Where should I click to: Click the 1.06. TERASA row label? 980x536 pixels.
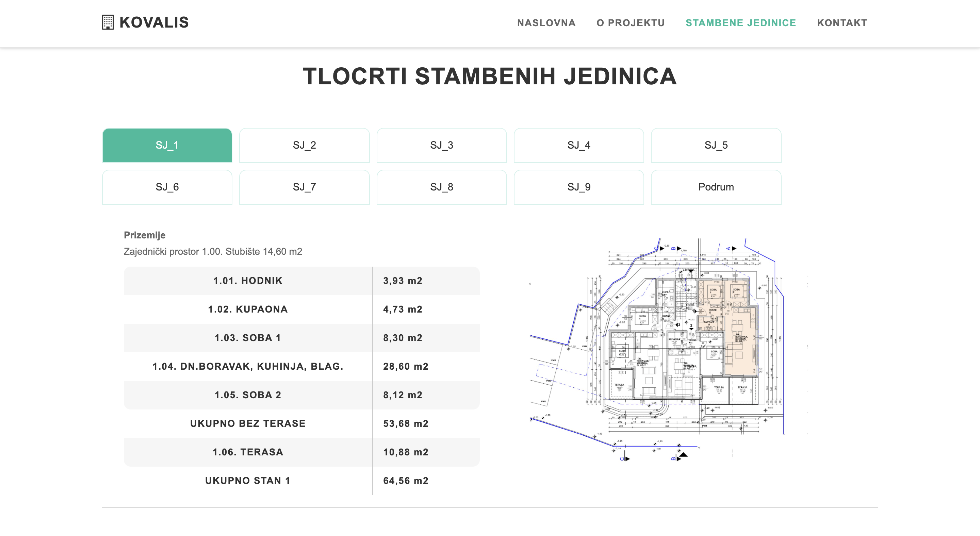[248, 452]
